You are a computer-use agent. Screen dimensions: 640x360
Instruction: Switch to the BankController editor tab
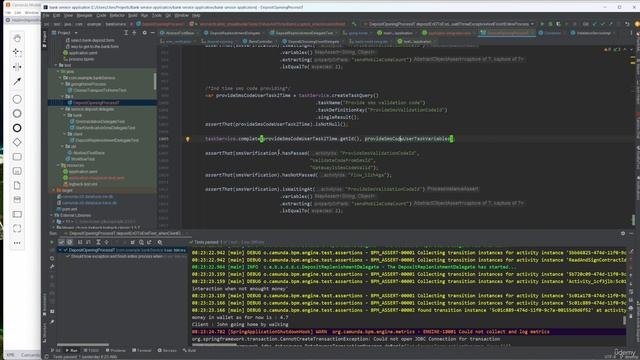(258, 42)
